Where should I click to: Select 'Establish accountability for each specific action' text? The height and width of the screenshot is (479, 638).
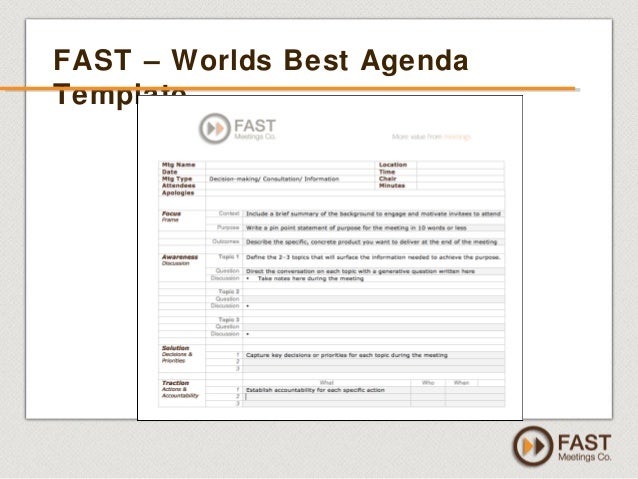coord(315,390)
